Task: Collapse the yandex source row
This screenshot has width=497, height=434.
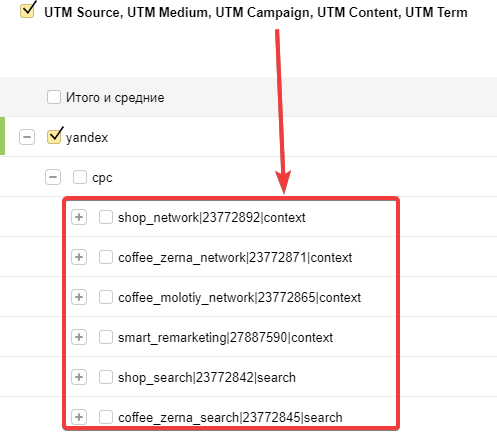Action: (27, 137)
